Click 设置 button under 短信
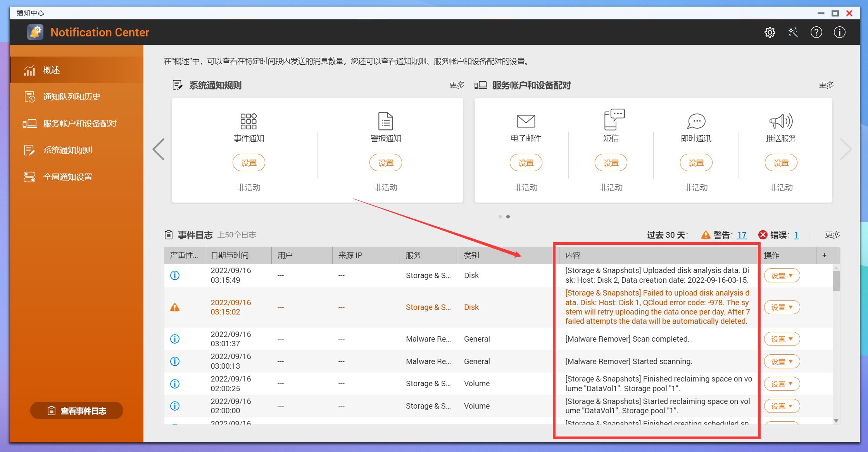The width and height of the screenshot is (868, 452). click(611, 163)
